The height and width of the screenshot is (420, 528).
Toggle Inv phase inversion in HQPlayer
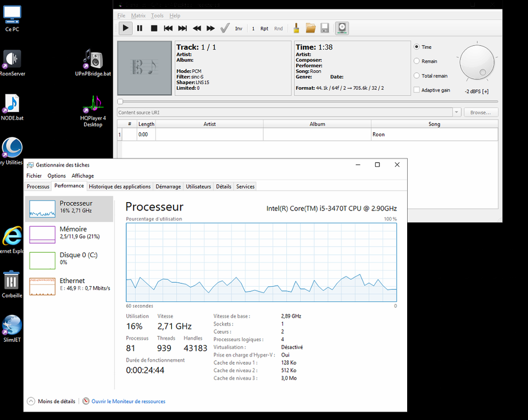click(x=239, y=28)
